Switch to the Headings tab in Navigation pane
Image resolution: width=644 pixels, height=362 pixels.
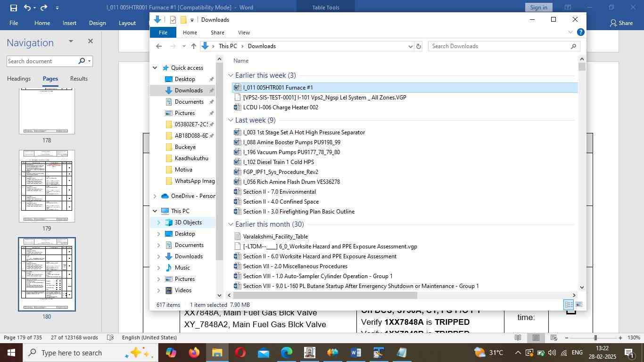click(19, 79)
